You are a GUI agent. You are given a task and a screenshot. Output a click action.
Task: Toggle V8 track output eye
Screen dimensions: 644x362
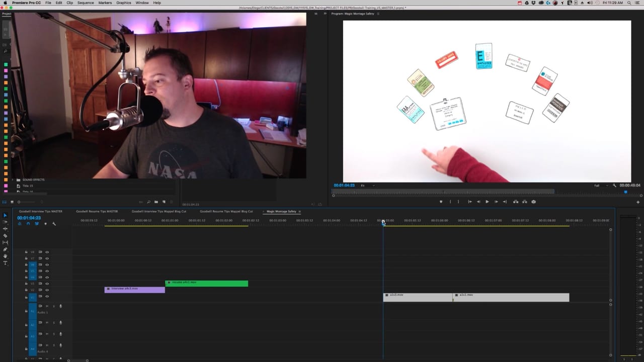click(47, 252)
